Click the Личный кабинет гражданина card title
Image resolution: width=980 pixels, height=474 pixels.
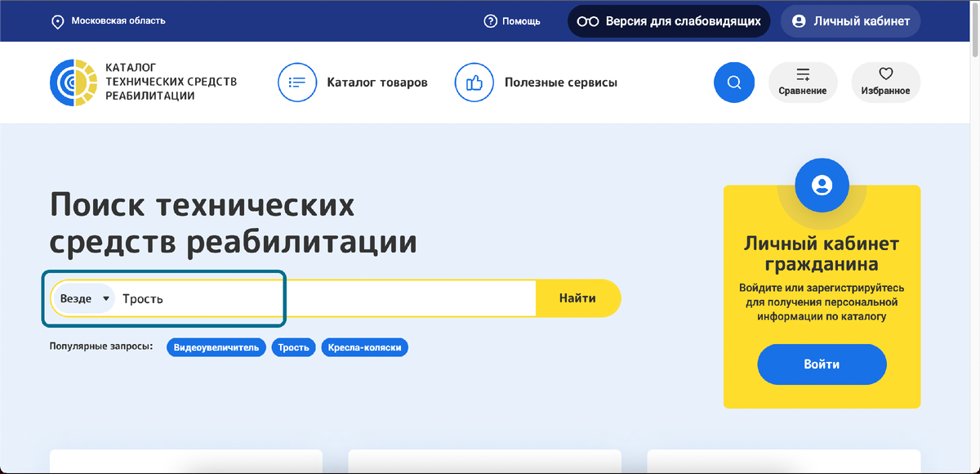point(822,254)
